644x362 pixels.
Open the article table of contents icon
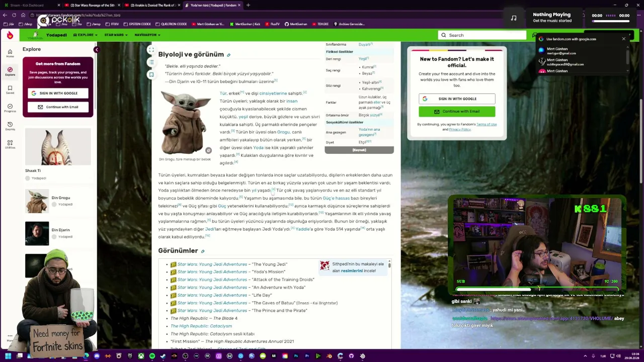[x=151, y=62]
